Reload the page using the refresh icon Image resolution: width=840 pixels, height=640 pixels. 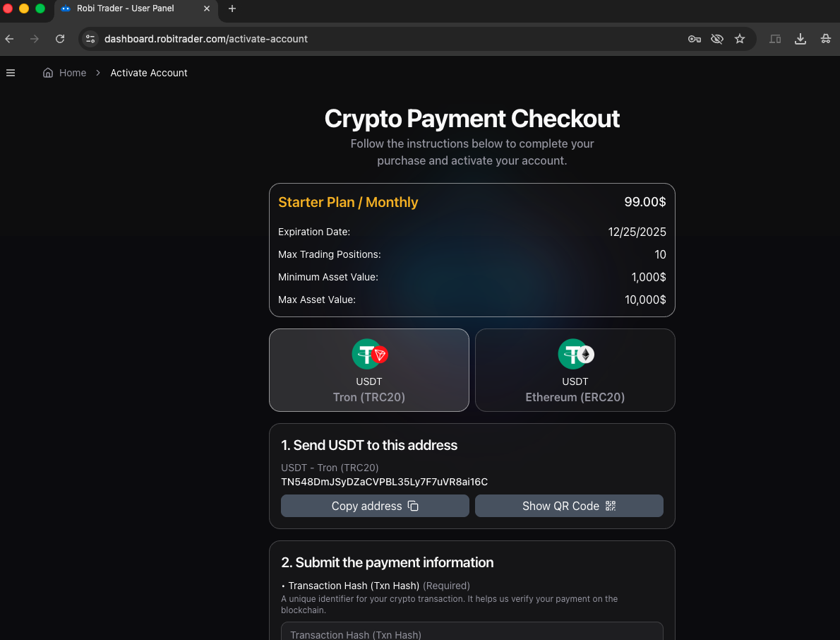point(60,39)
